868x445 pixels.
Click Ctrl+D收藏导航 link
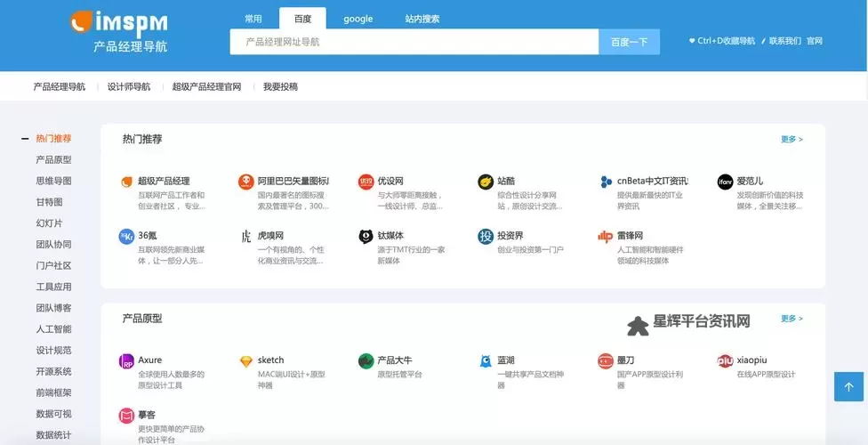(722, 40)
